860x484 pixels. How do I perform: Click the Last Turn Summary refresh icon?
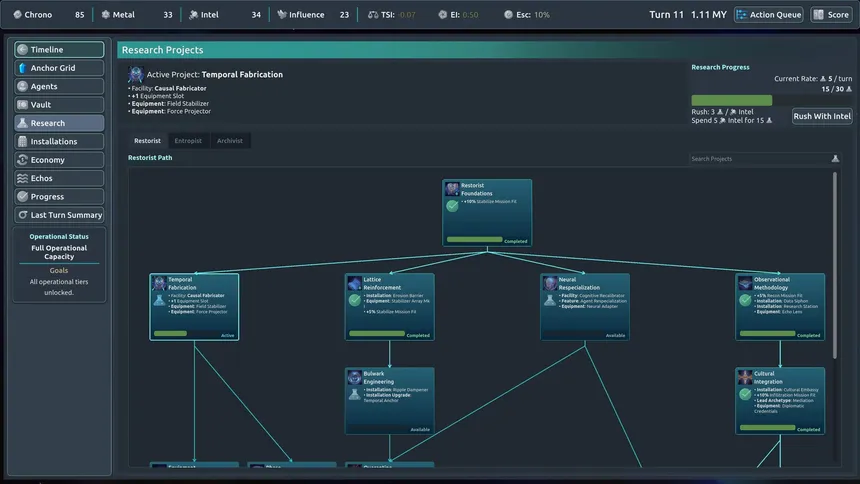point(22,215)
